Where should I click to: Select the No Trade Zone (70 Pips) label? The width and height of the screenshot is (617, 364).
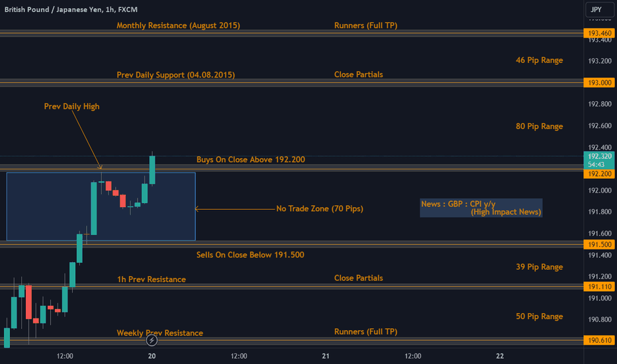point(320,208)
